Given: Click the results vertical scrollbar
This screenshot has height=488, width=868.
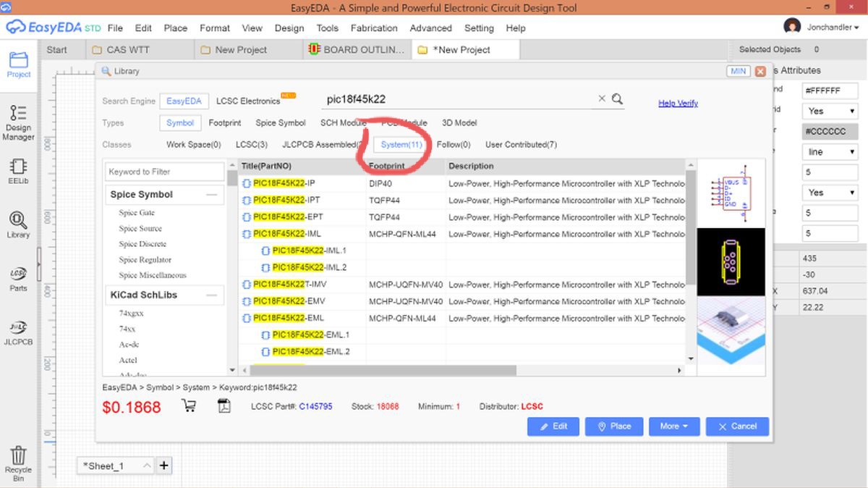Looking at the screenshot, I should click(691, 229).
